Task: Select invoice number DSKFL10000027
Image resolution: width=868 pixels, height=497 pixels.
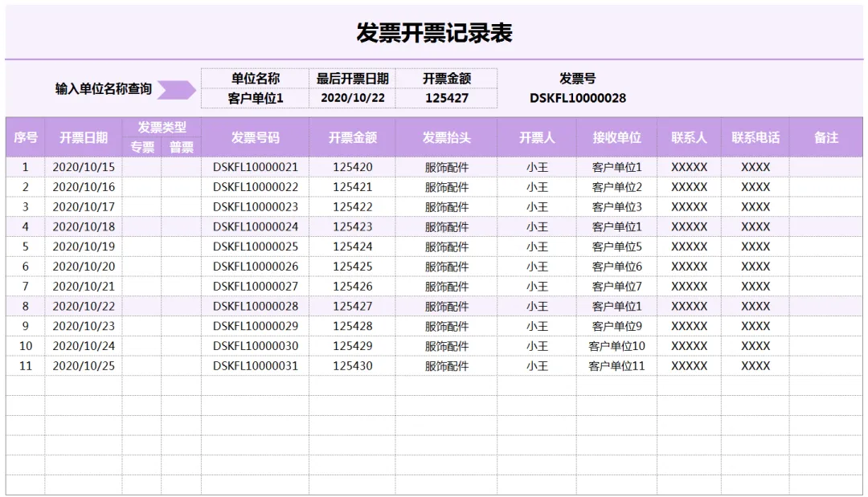Action: pos(256,287)
